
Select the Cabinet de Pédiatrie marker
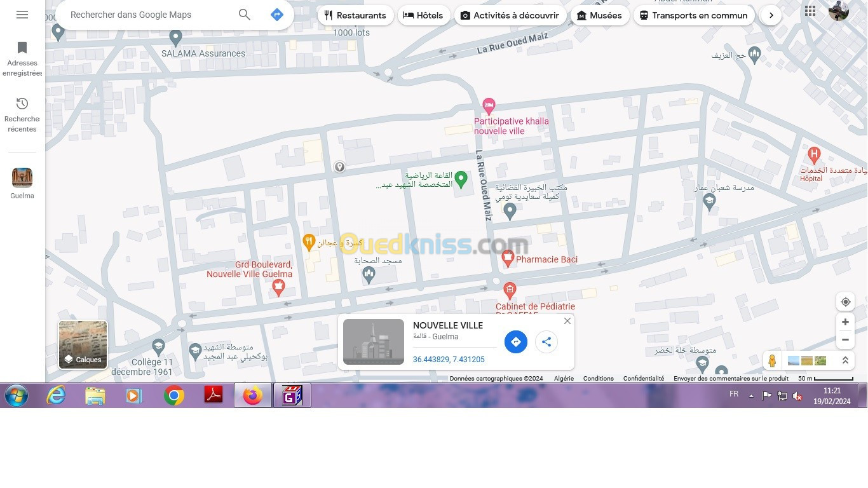[510, 291]
